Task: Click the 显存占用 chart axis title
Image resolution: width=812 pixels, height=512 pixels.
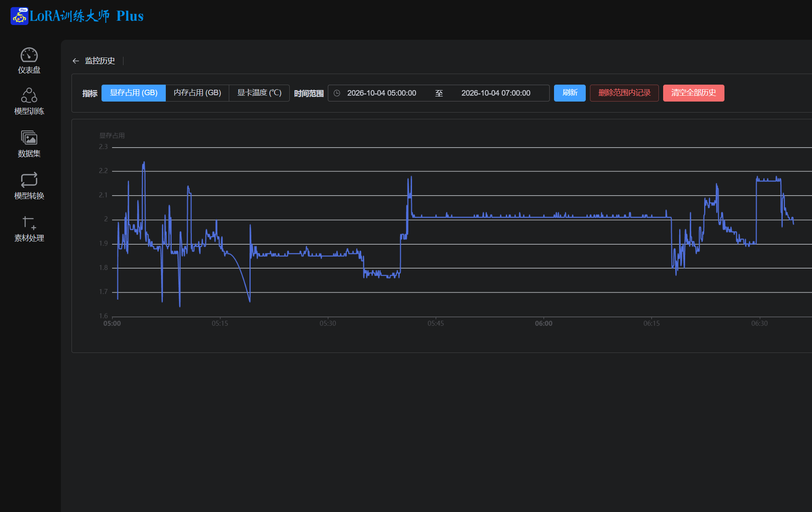Action: click(112, 135)
